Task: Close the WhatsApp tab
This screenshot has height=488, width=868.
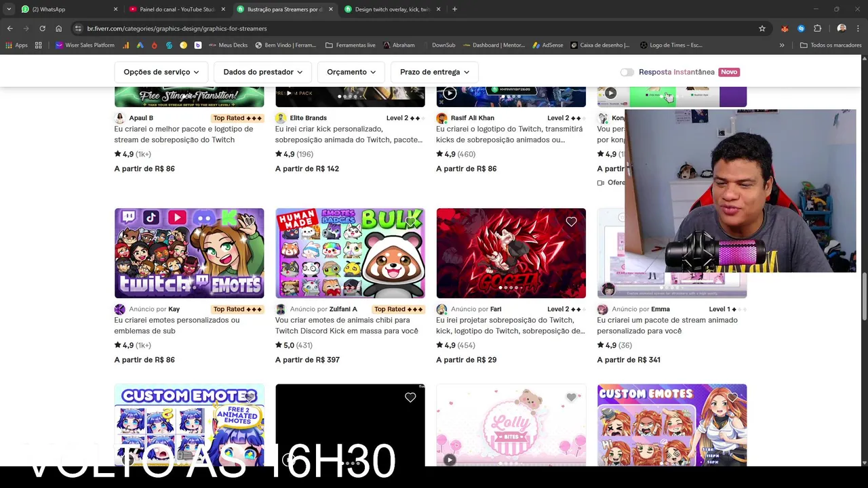Action: click(115, 9)
